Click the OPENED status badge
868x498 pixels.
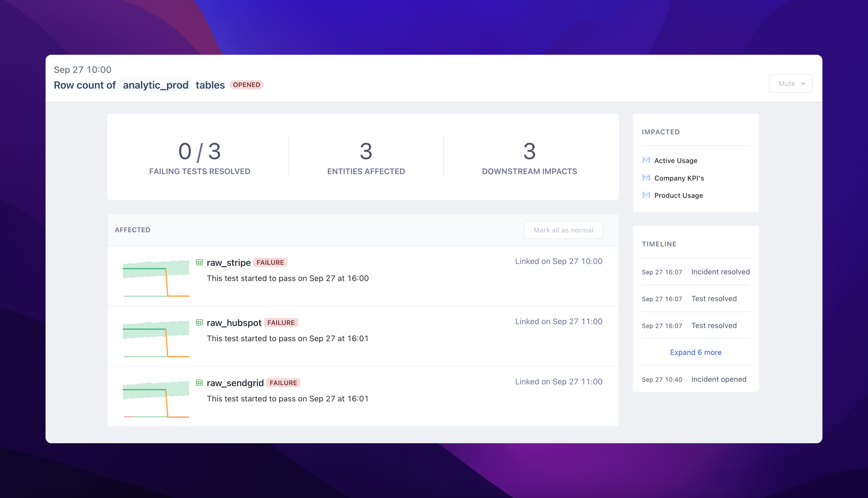246,85
